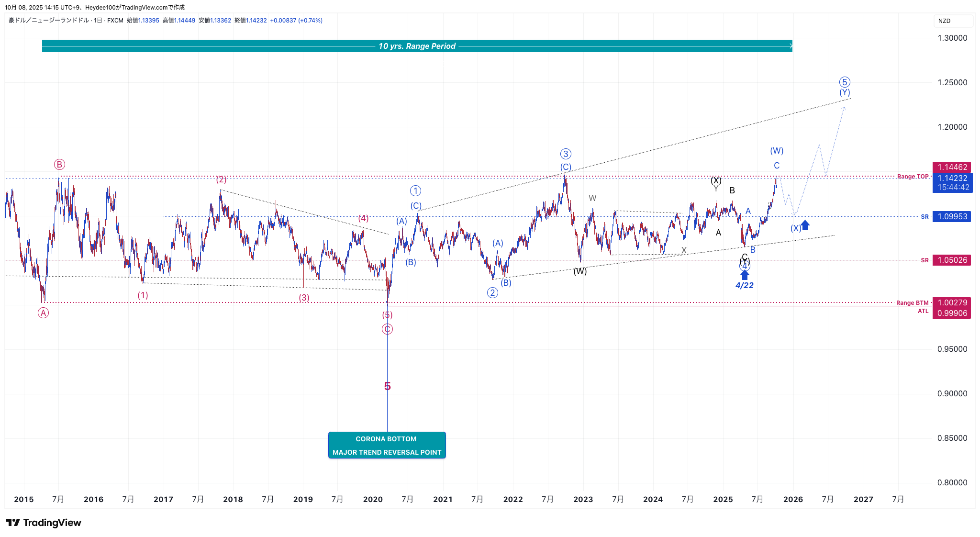980x537 pixels.
Task: Click the TradingView logo at bottom left
Action: pyautogui.click(x=44, y=523)
